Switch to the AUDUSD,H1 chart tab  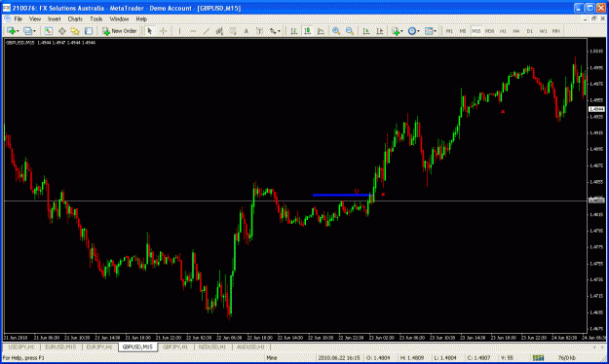coord(250,346)
